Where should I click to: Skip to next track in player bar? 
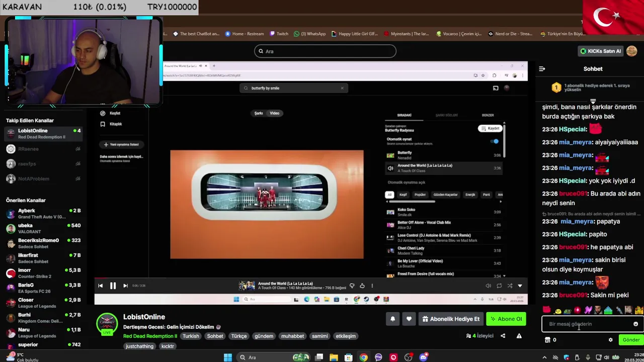125,286
